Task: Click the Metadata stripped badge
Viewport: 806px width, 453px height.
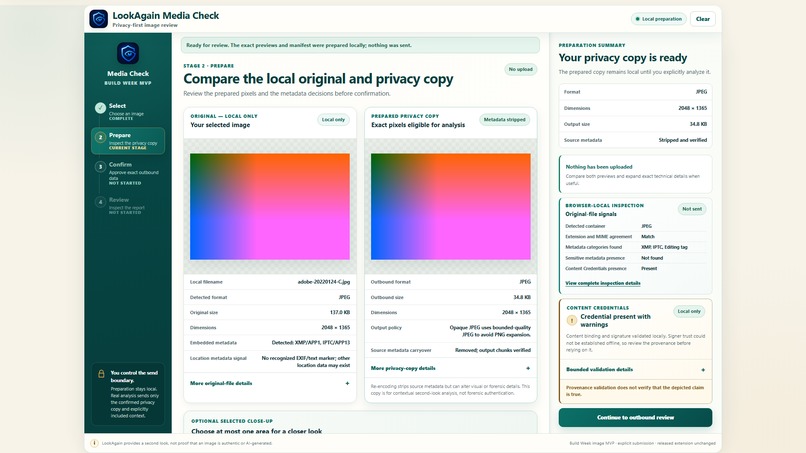Action: 504,120
